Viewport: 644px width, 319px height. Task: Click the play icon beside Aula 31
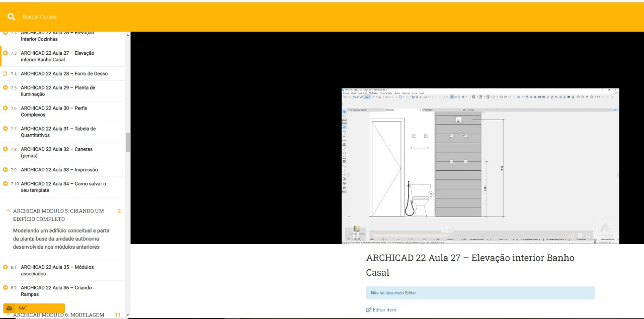(x=6, y=129)
